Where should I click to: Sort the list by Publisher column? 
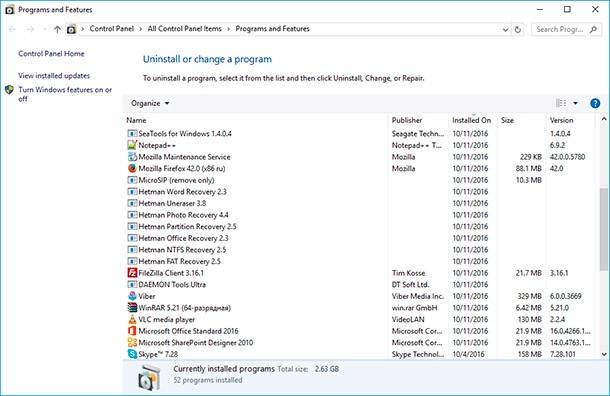click(x=407, y=120)
